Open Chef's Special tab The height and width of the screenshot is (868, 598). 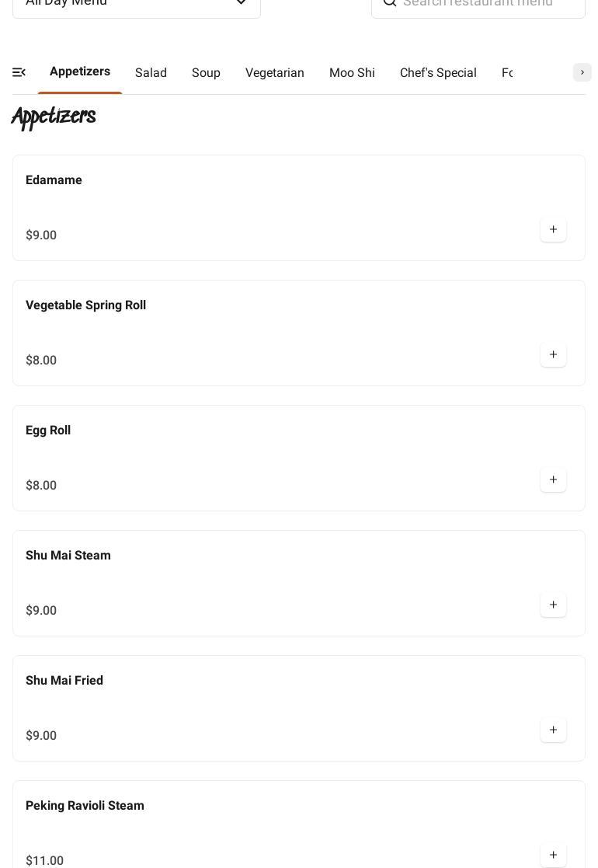coord(438,72)
